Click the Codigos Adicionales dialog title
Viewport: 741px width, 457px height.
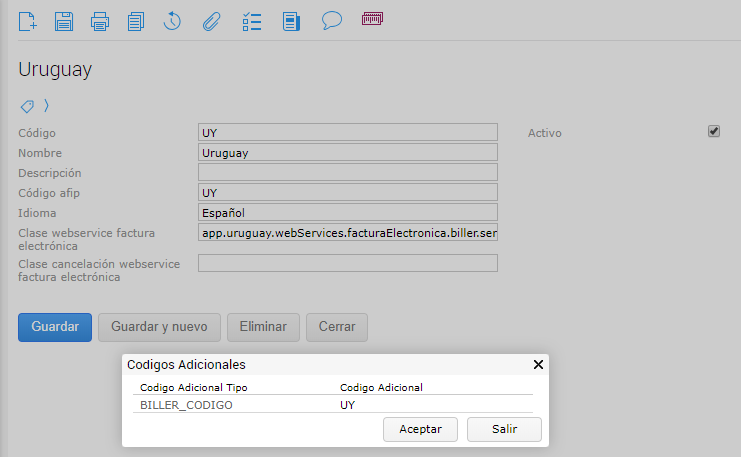point(186,365)
